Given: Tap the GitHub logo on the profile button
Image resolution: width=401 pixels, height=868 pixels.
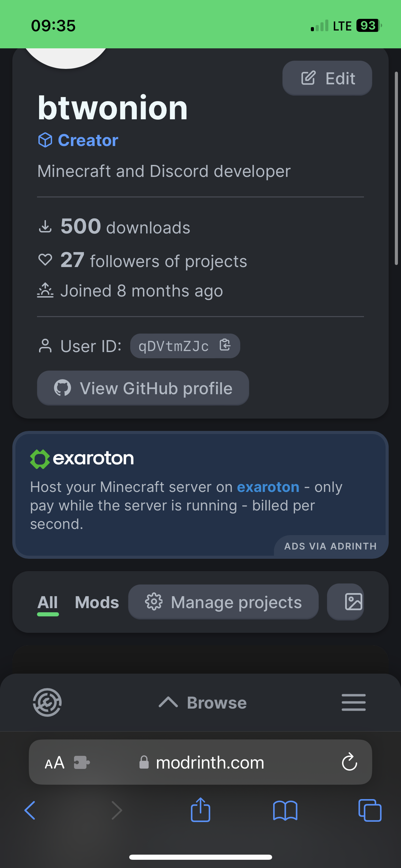Looking at the screenshot, I should 63,388.
